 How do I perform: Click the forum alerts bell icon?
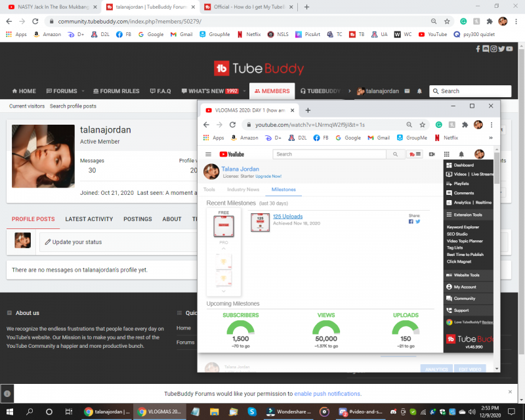coord(419,91)
